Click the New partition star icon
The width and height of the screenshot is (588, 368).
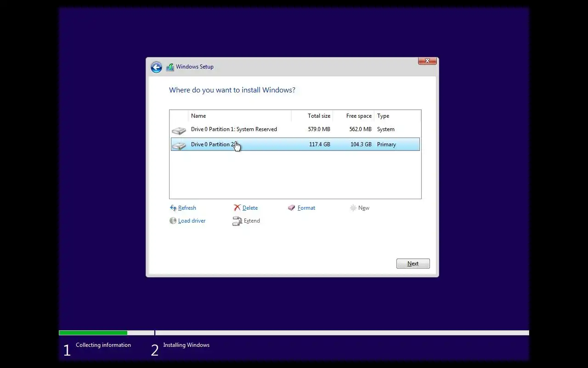[353, 208]
